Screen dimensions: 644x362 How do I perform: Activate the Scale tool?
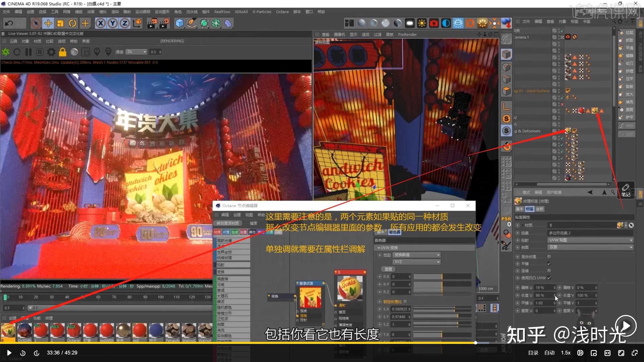[60, 23]
